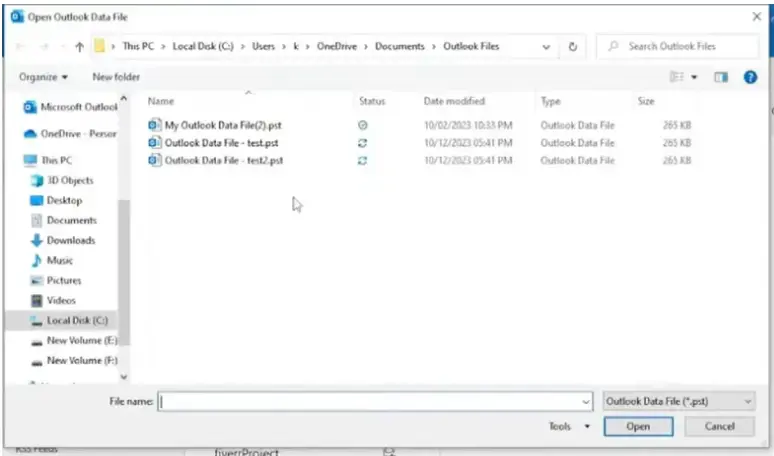Open view options dropdown arrow

(x=694, y=77)
